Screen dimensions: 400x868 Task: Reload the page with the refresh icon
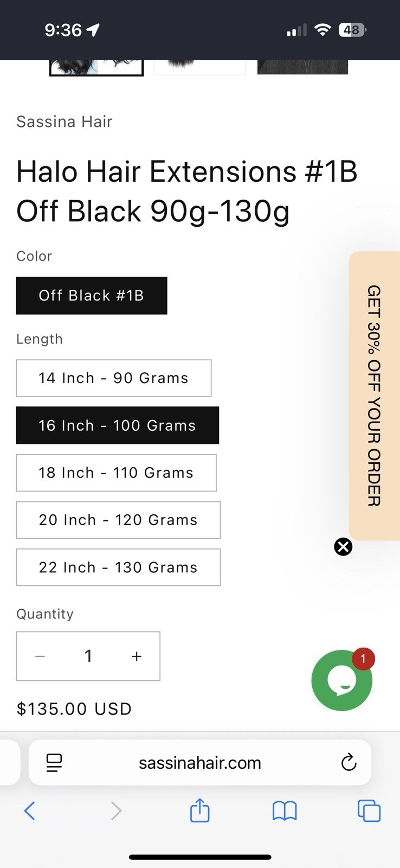click(x=349, y=762)
